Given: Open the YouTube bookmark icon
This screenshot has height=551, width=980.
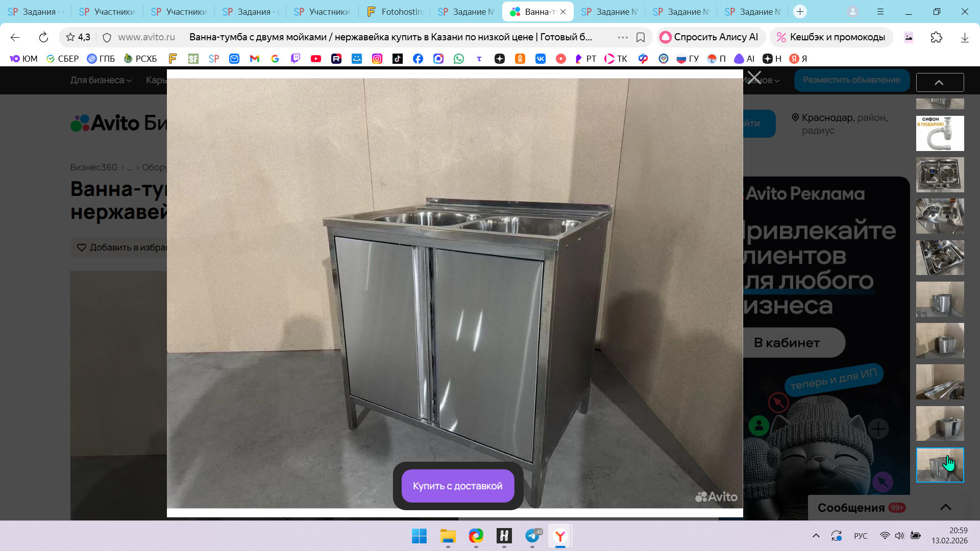Looking at the screenshot, I should tap(316, 59).
